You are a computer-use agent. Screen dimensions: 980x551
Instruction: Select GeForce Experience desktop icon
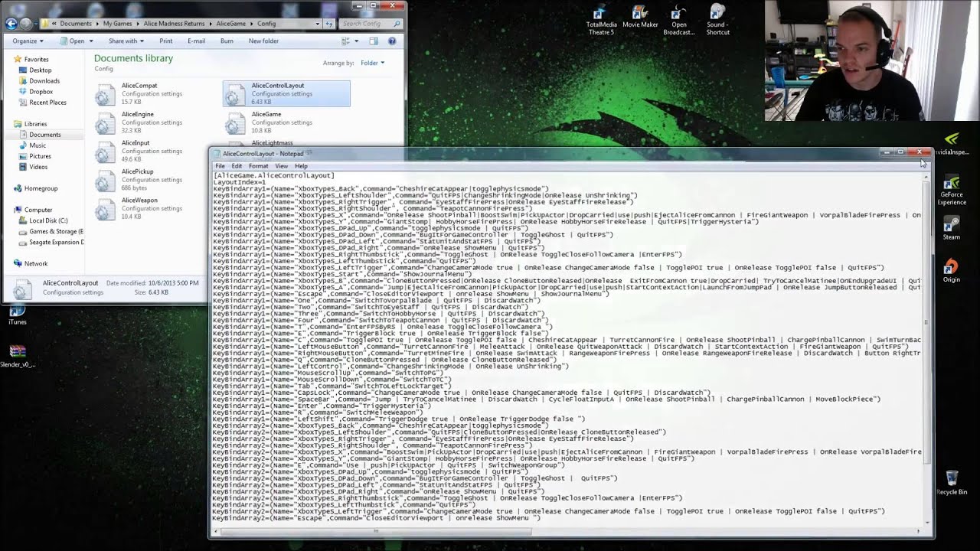[x=952, y=191]
